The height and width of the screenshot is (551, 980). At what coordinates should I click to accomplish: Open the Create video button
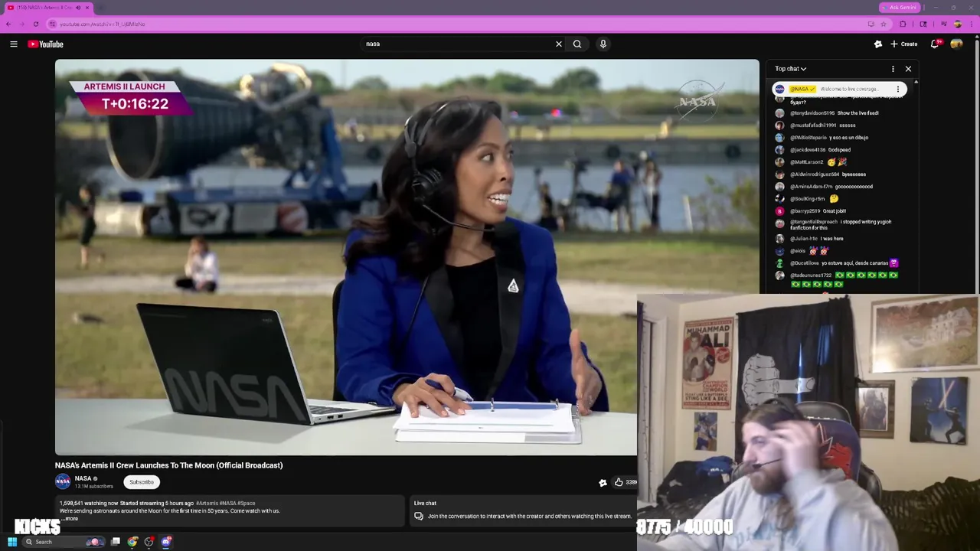point(904,44)
